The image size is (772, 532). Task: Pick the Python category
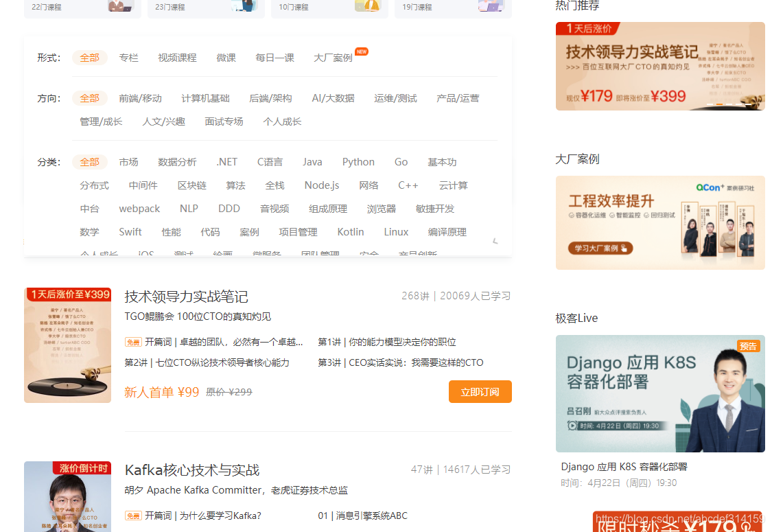pos(358,162)
